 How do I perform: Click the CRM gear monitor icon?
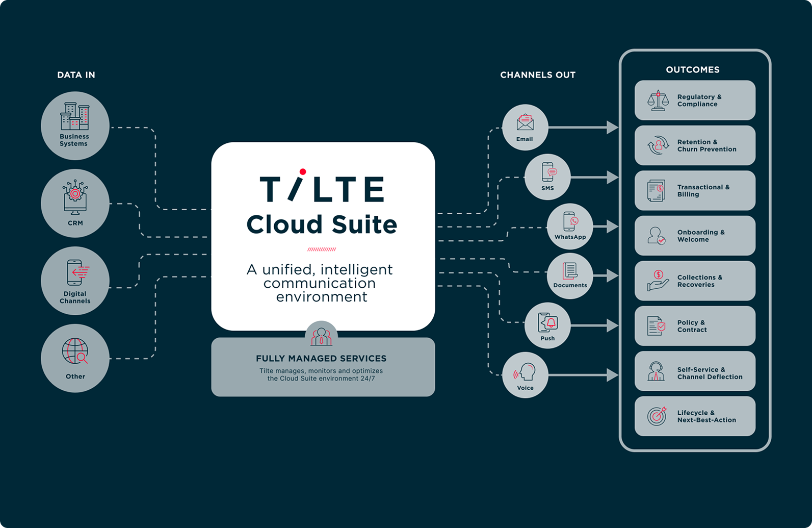pos(75,197)
